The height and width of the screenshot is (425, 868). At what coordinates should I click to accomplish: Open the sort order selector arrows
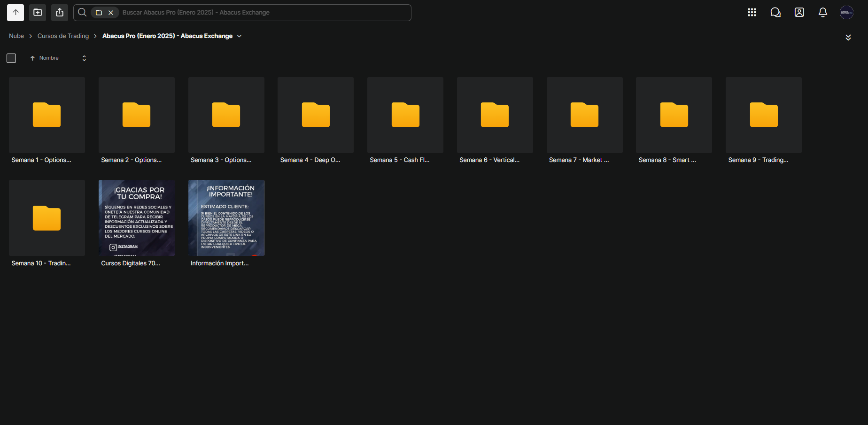pyautogui.click(x=84, y=58)
